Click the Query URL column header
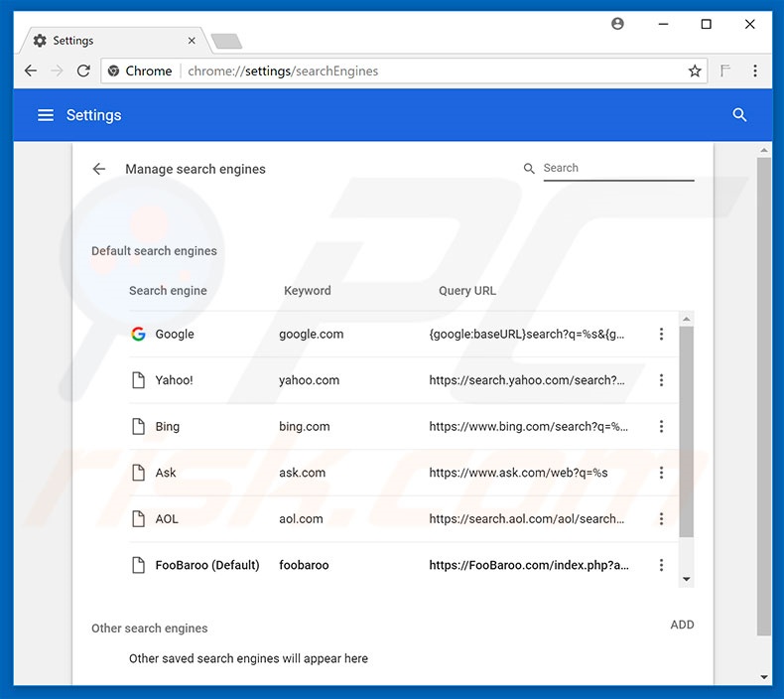The image size is (784, 699). click(x=467, y=291)
